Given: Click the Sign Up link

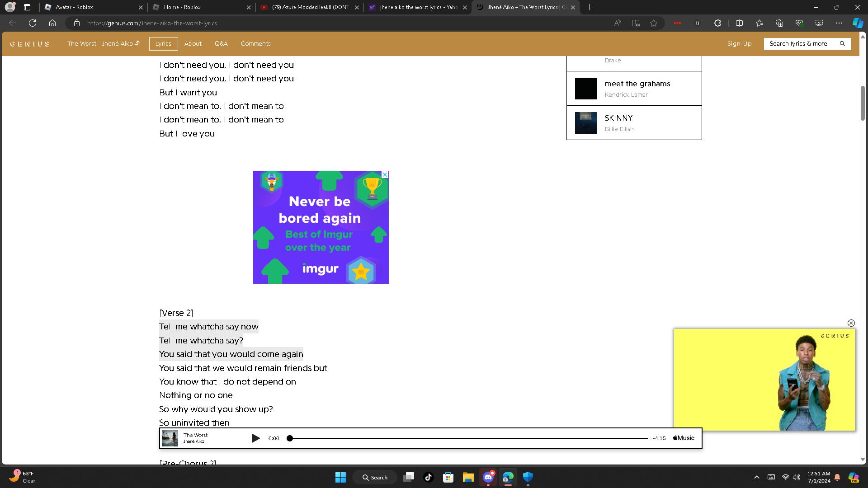Looking at the screenshot, I should [739, 43].
